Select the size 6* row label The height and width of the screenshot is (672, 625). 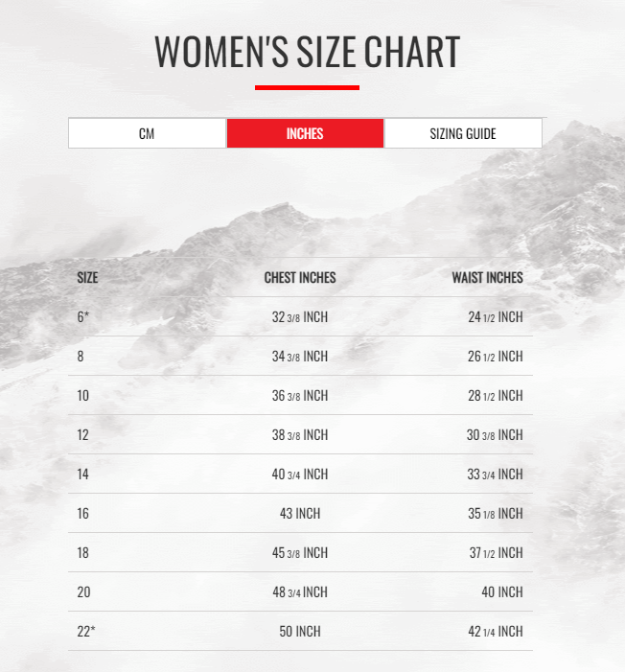point(83,317)
